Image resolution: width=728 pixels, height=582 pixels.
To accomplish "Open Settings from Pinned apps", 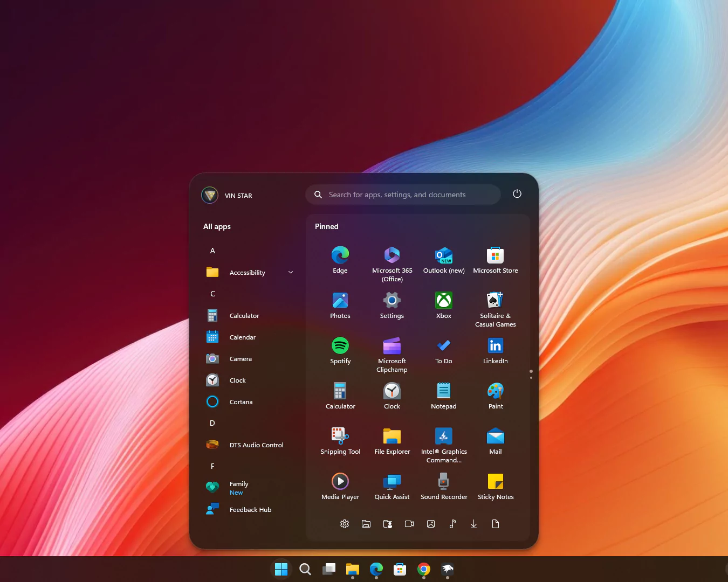I will click(x=392, y=305).
